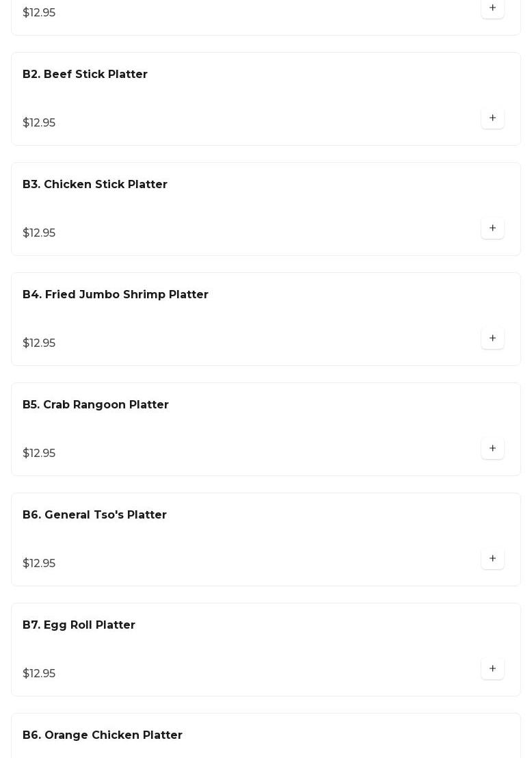The height and width of the screenshot is (758, 532).
Task: Click the General Tso's Platter $12.95 price
Action: [39, 564]
